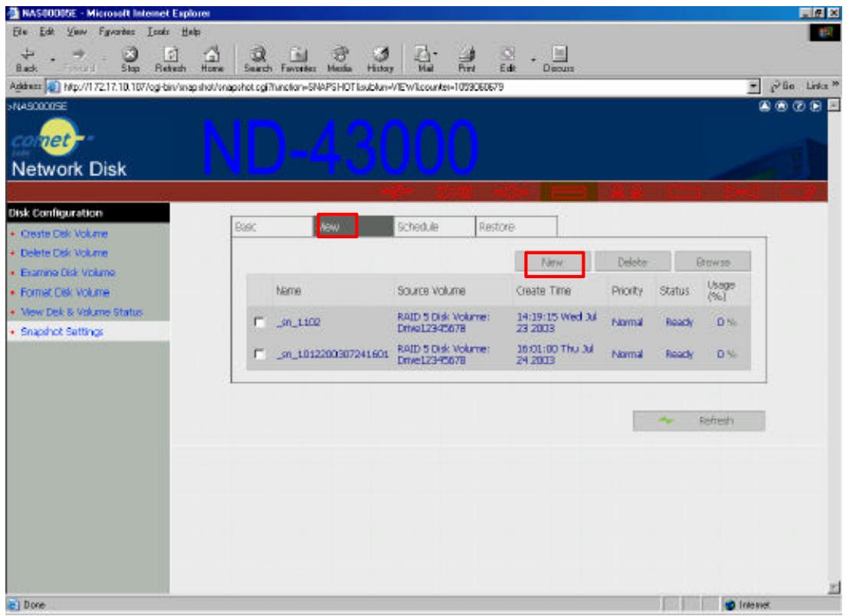The height and width of the screenshot is (616, 846).
Task: Click the bow-tie shaped icon in red bar
Action: pyautogui.click(x=742, y=192)
